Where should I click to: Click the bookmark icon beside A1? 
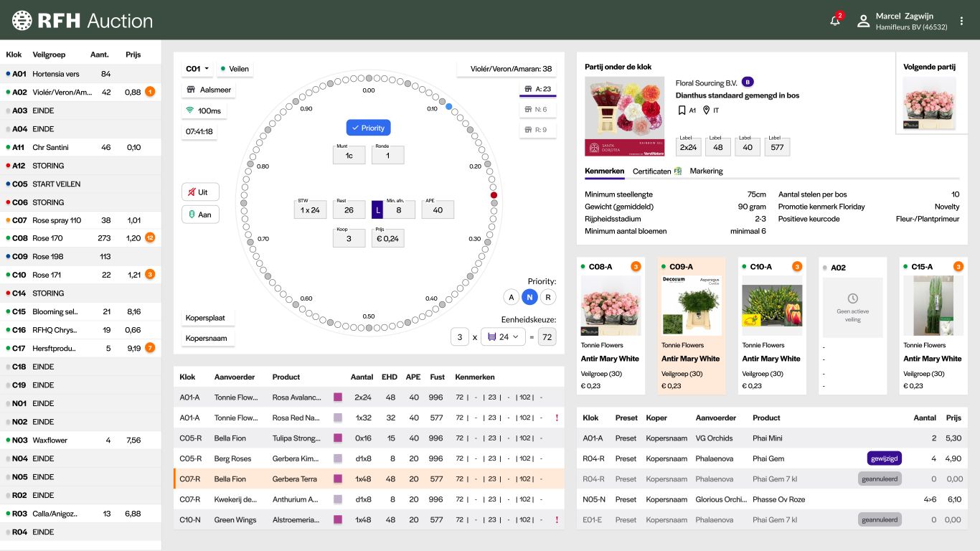[x=682, y=110]
